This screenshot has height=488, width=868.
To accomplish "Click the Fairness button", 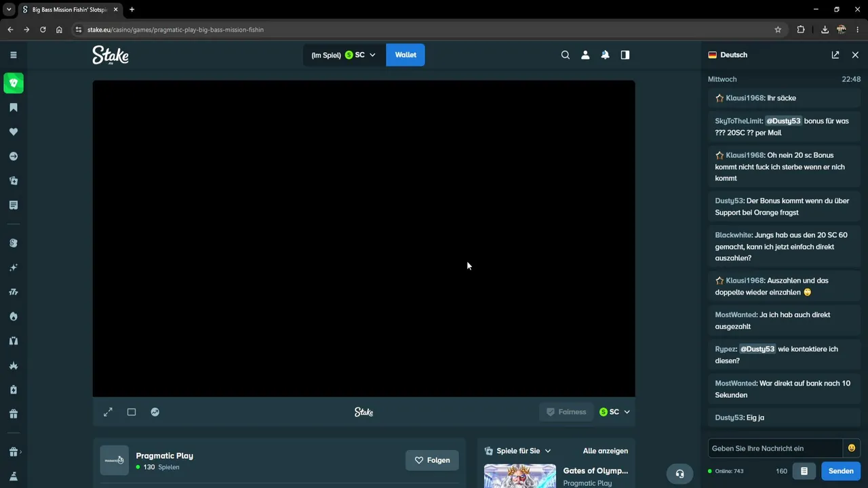I will pyautogui.click(x=566, y=412).
